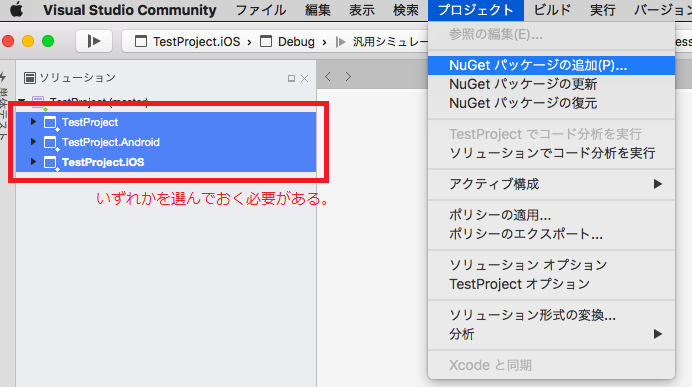
Task: Open the 汎用シミュレーター device selector
Action: coord(382,41)
